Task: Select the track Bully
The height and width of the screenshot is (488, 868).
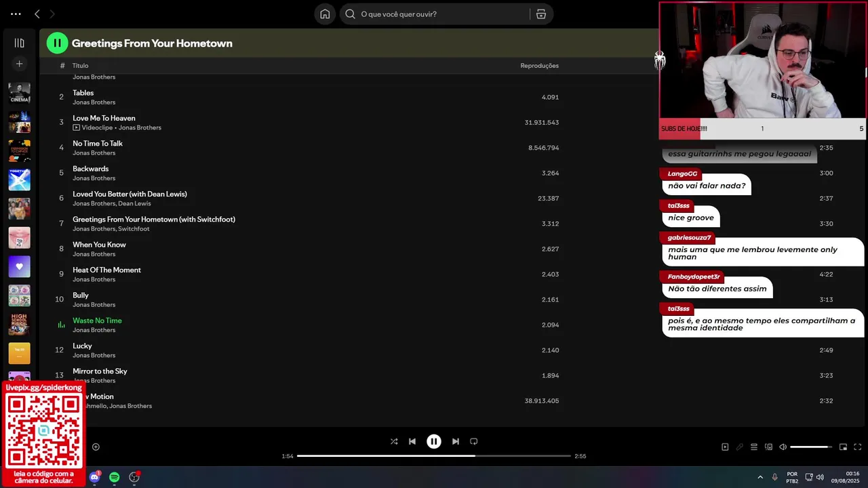Action: 81,296
